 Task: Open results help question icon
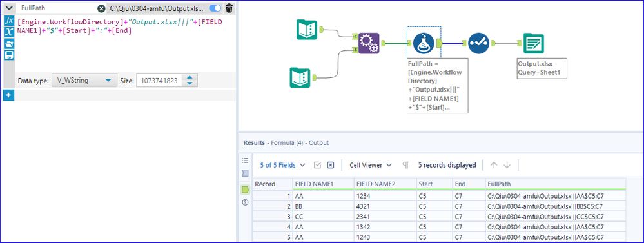coord(245,202)
